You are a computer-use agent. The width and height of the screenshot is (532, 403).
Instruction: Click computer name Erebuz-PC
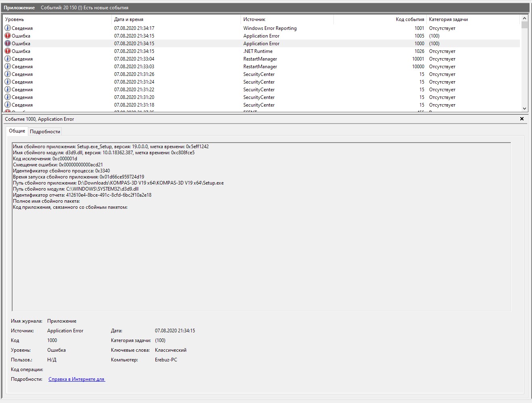(166, 360)
